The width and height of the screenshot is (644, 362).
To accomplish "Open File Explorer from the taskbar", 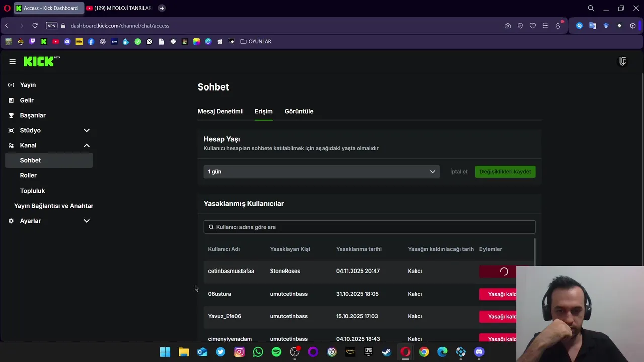I will pyautogui.click(x=184, y=352).
